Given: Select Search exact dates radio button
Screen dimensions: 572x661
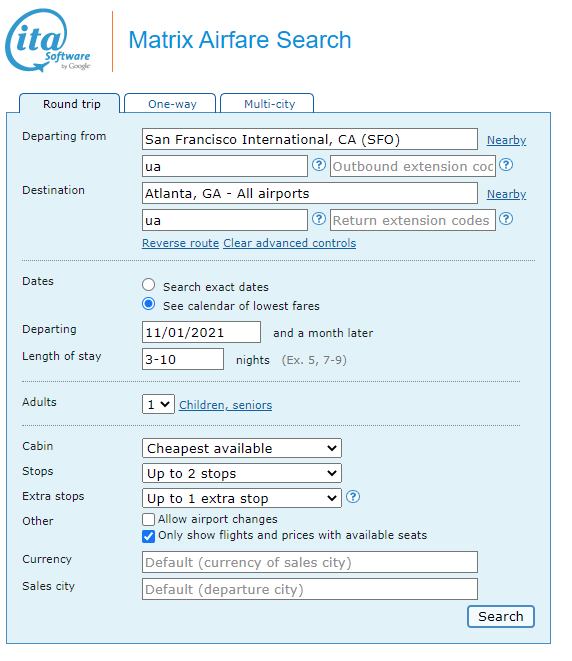Looking at the screenshot, I should (148, 285).
